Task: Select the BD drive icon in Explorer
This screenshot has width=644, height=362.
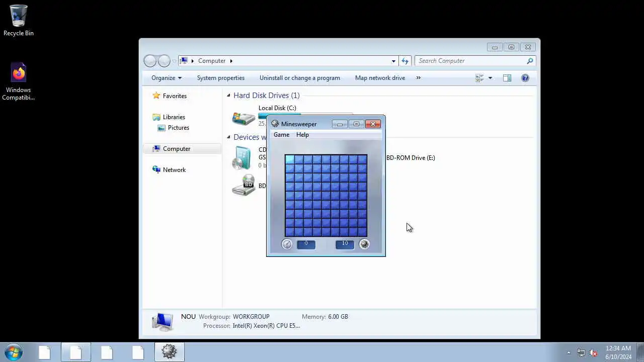Action: tap(244, 186)
